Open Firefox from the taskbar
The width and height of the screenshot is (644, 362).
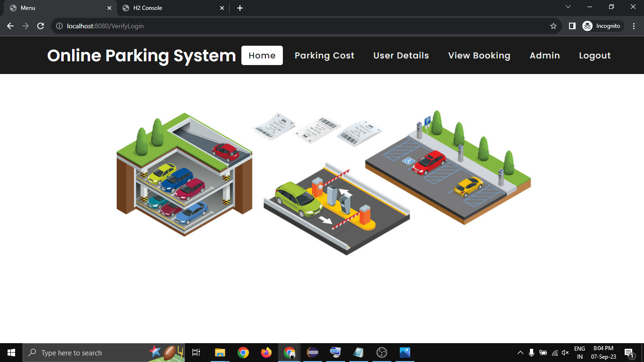[x=266, y=353]
